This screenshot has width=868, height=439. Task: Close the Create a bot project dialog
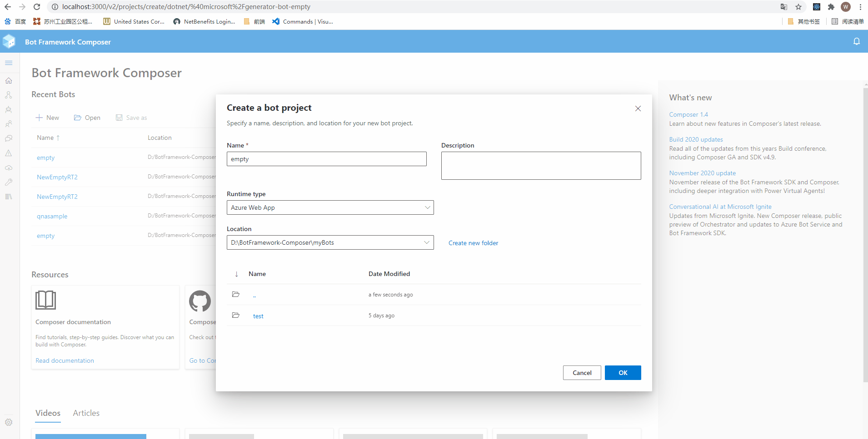(638, 109)
